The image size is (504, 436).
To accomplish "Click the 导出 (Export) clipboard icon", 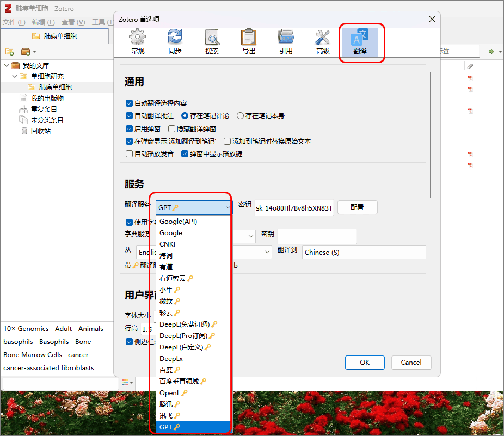I will point(249,41).
